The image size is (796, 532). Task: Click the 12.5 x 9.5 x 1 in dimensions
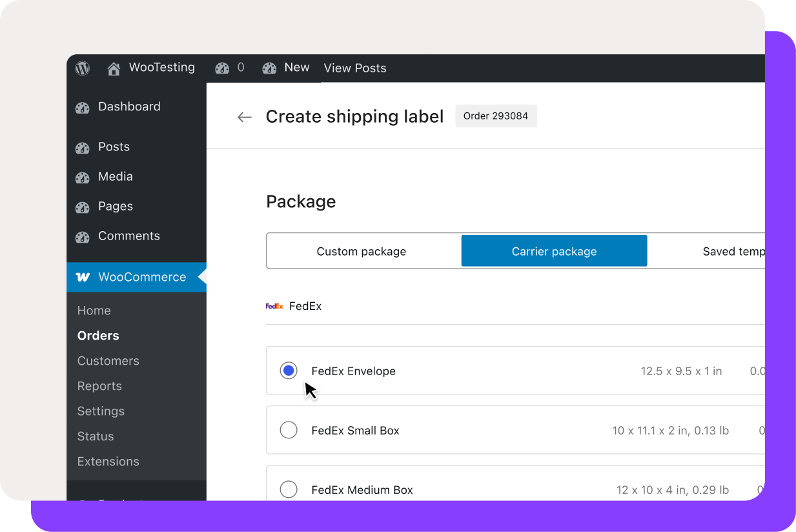(681, 371)
